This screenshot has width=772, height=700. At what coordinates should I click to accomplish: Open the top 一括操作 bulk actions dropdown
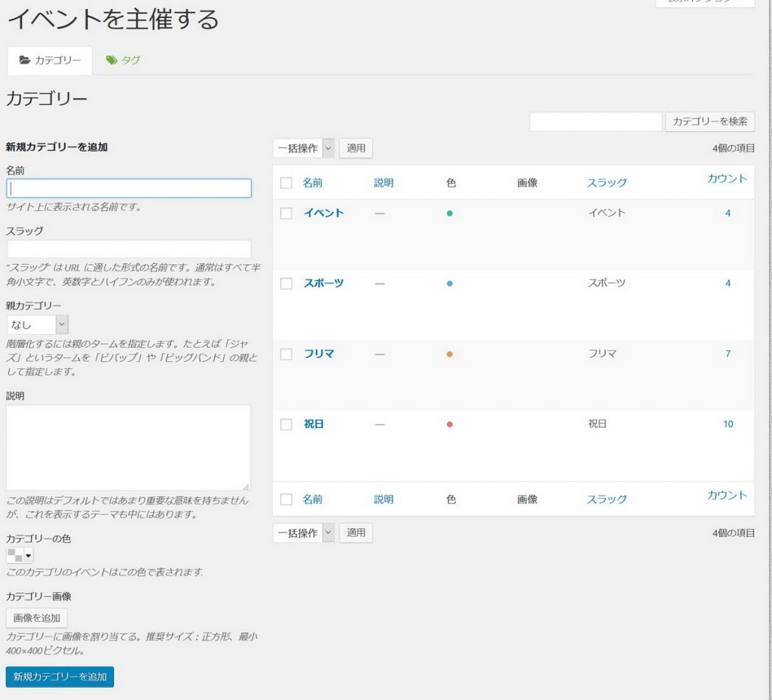(x=303, y=149)
